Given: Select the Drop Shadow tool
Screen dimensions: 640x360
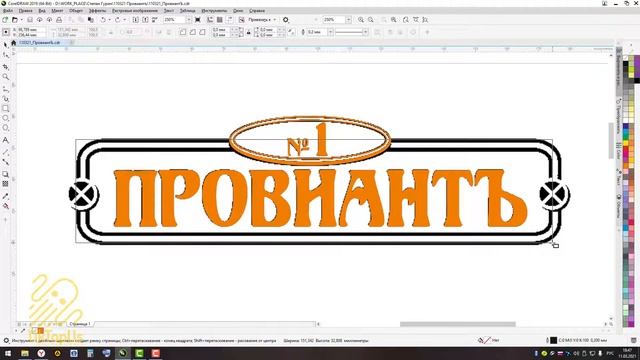Looking at the screenshot, I should coord(5,174).
